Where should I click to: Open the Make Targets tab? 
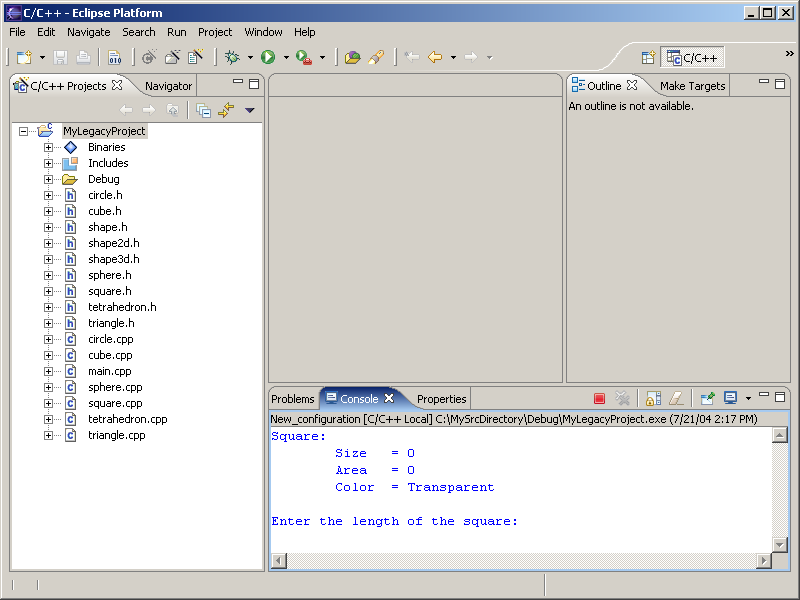click(692, 86)
